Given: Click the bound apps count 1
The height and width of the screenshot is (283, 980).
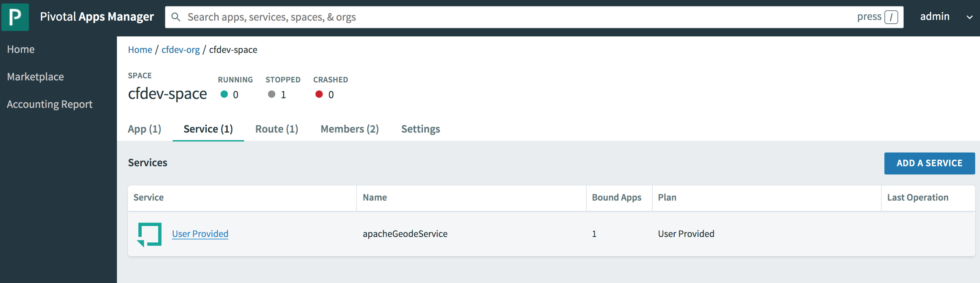Looking at the screenshot, I should 594,234.
